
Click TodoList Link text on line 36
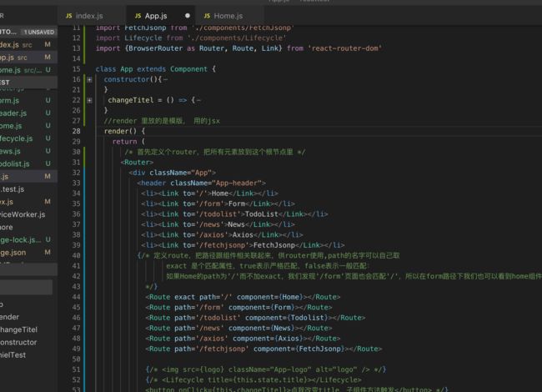coord(261,214)
